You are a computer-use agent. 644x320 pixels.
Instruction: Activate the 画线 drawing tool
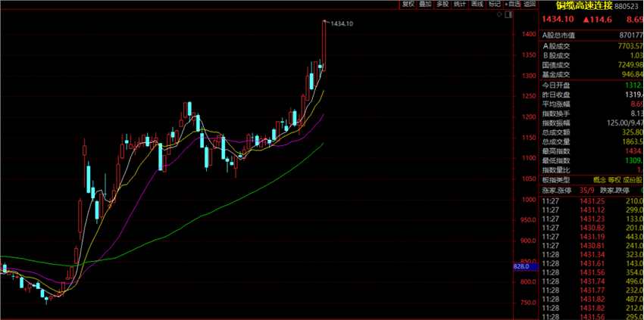477,4
